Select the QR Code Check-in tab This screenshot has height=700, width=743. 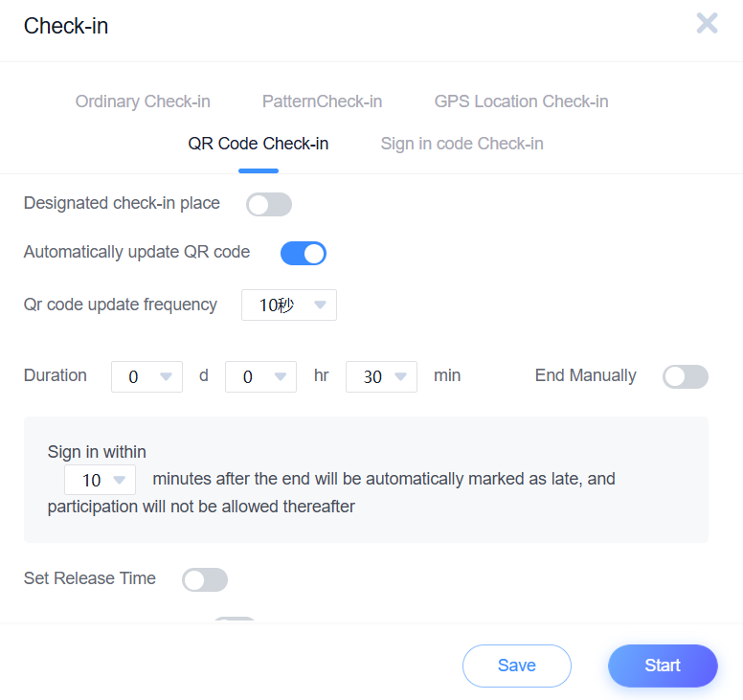(258, 144)
